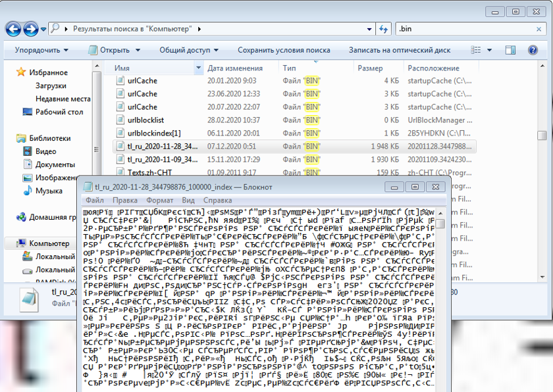Open the Музыка library

[48, 191]
